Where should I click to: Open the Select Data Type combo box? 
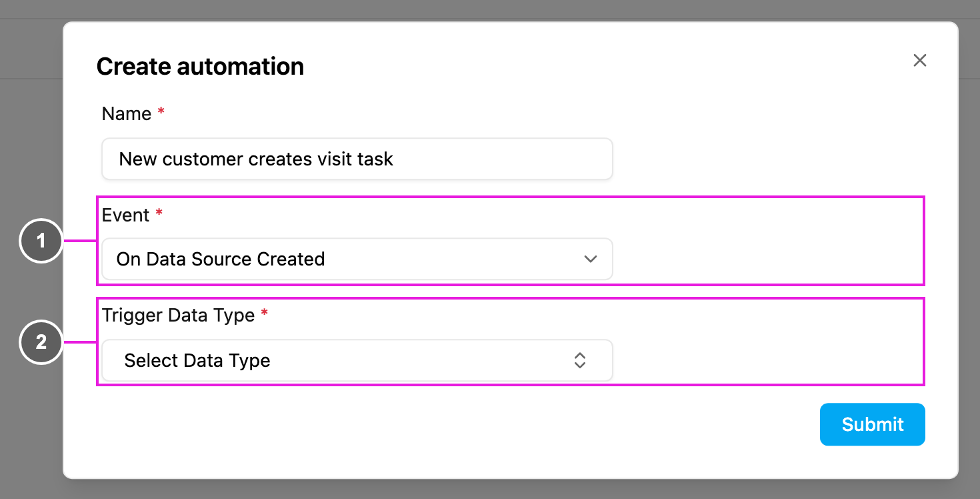click(357, 360)
